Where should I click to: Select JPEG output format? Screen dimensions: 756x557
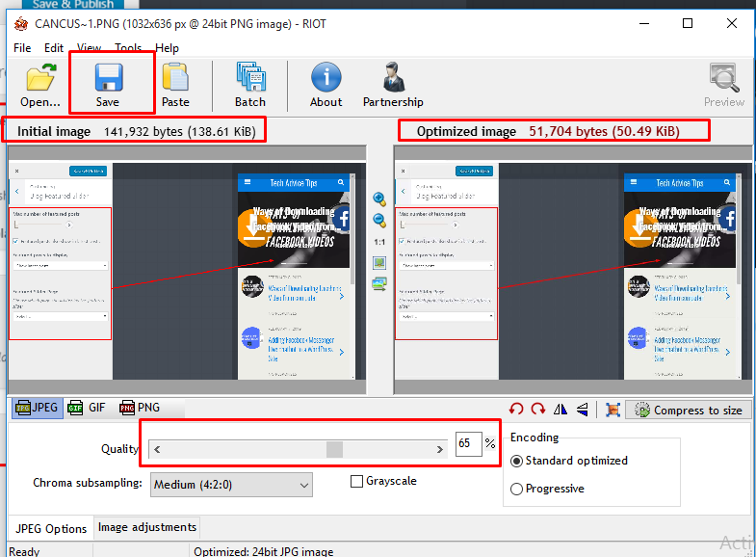point(38,408)
